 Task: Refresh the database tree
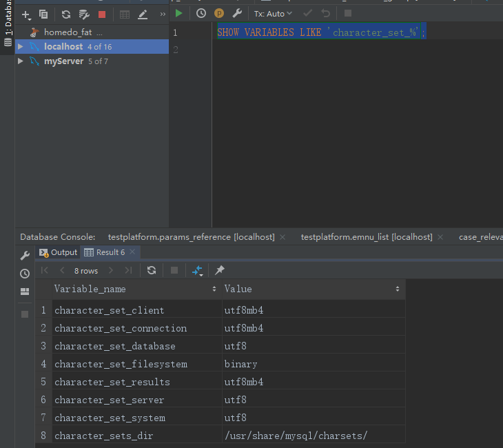[x=66, y=14]
